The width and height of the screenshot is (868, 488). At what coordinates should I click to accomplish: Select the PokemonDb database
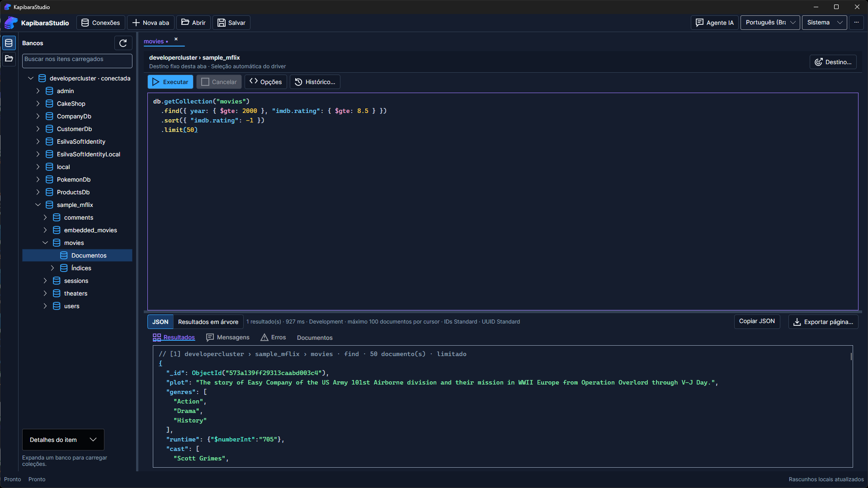(74, 179)
